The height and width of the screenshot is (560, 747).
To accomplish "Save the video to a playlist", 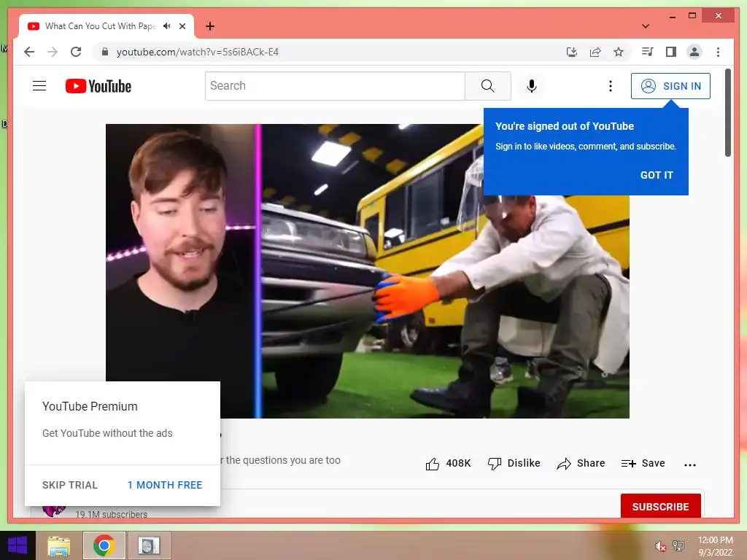I will click(643, 463).
